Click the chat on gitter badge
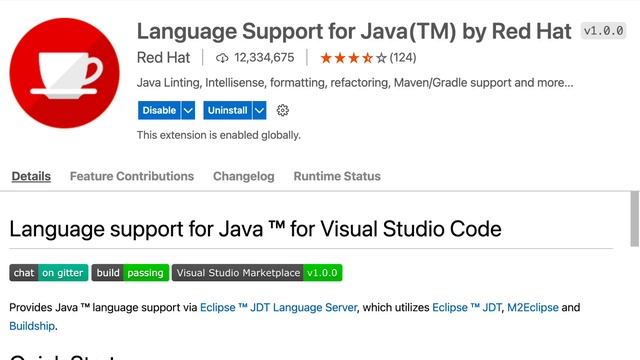Screen dimensions: 640x360 coord(49,273)
